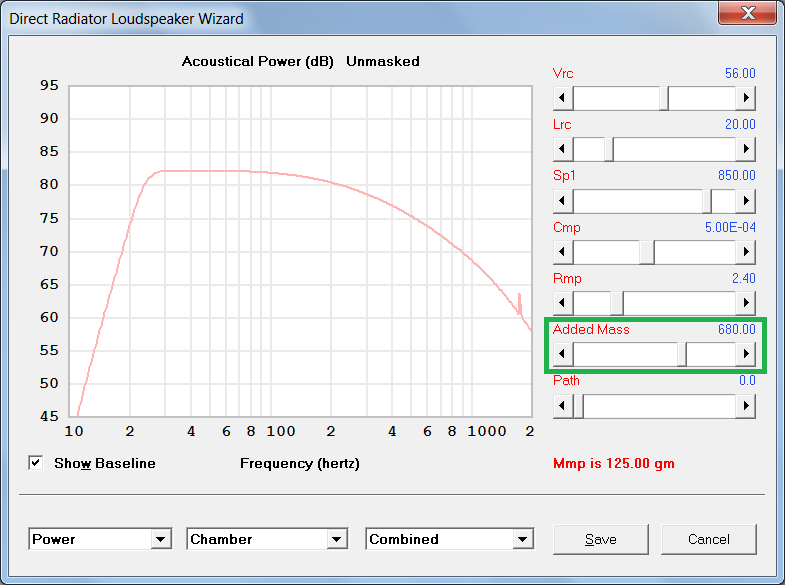Close the Loudspeaker Wizard window
The image size is (785, 585).
(748, 13)
